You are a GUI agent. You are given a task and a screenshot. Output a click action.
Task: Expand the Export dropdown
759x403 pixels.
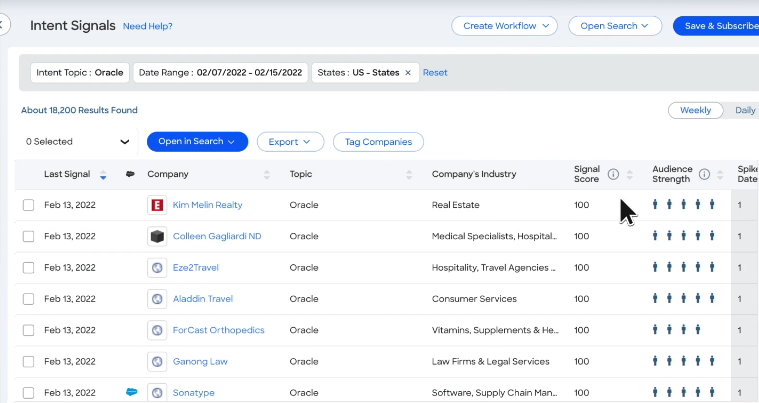point(290,142)
